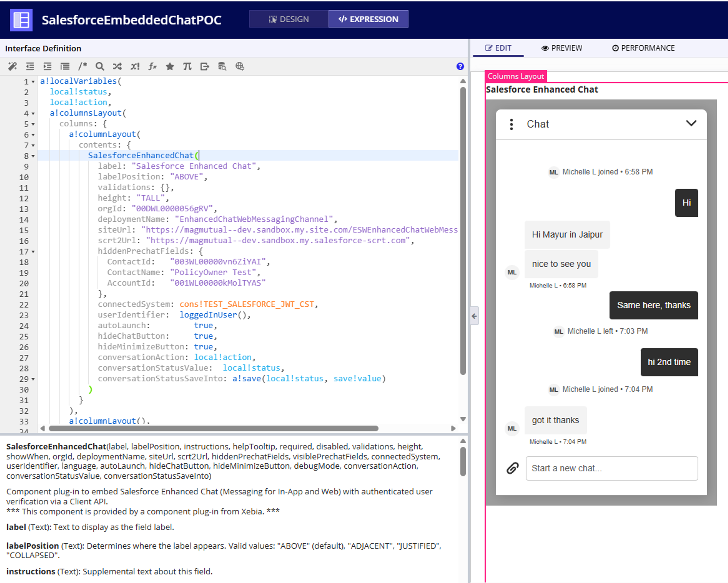
Task: Click the 'Interface Definition' heading
Action: coord(43,48)
